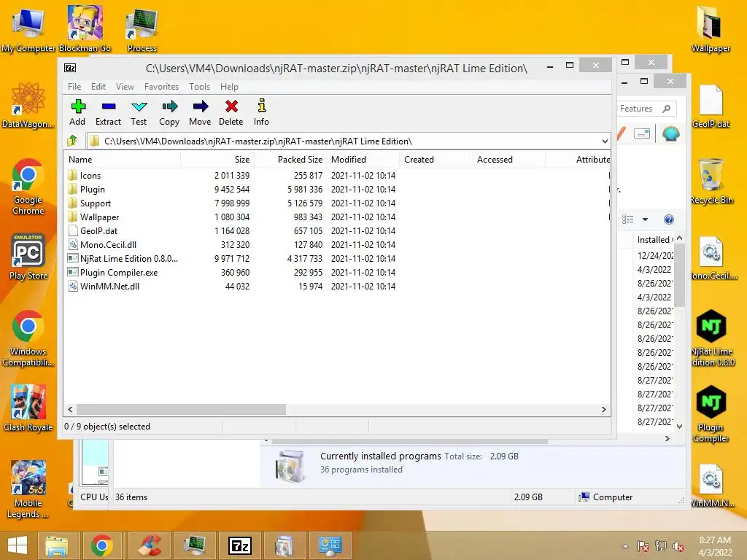The width and height of the screenshot is (747, 560).
Task: Select the Support folder row
Action: tap(336, 203)
